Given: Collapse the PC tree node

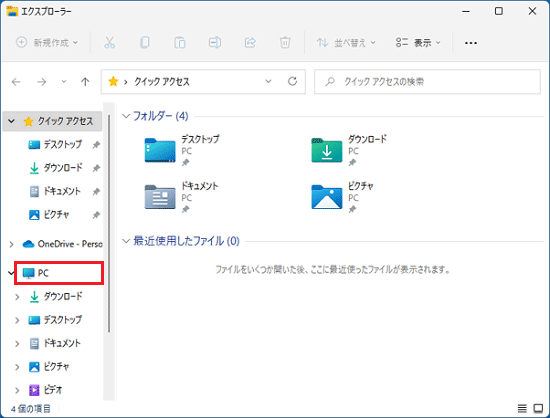Looking at the screenshot, I should tap(11, 273).
